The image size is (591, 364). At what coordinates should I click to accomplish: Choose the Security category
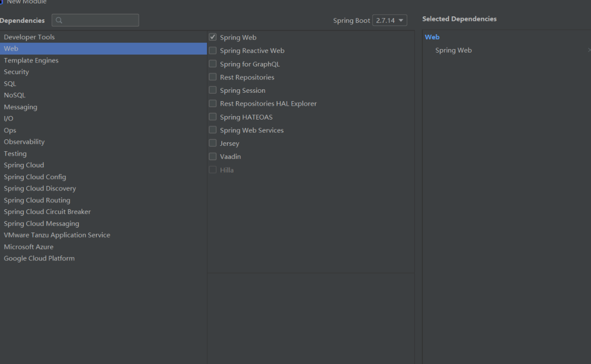coord(16,72)
